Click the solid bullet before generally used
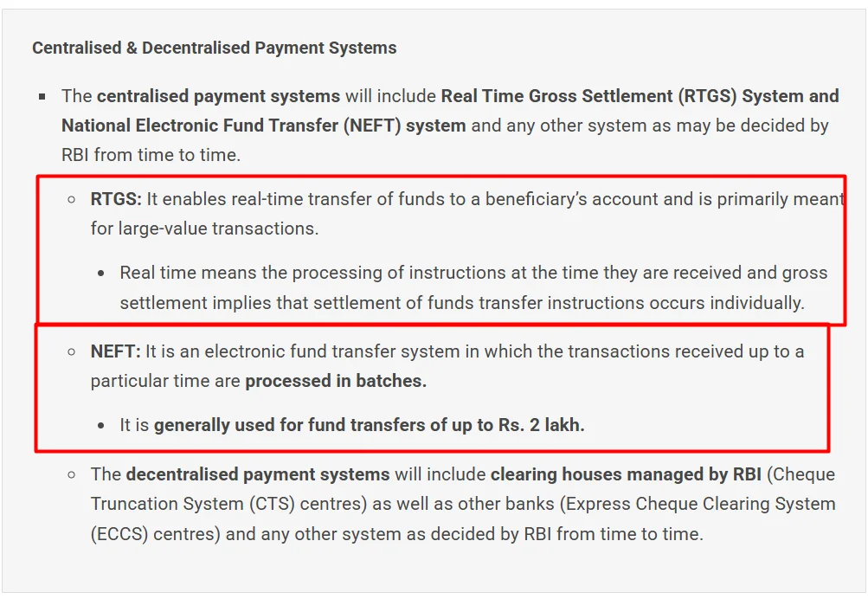 (x=100, y=426)
